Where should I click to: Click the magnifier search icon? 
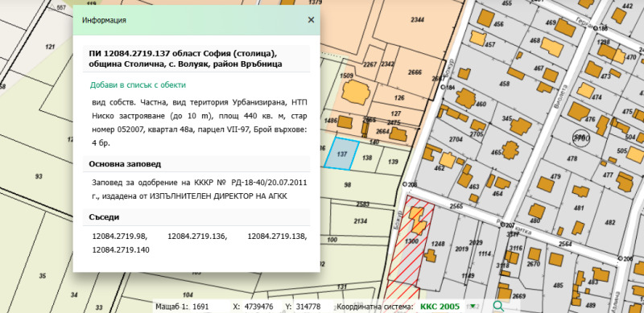pyautogui.click(x=498, y=306)
